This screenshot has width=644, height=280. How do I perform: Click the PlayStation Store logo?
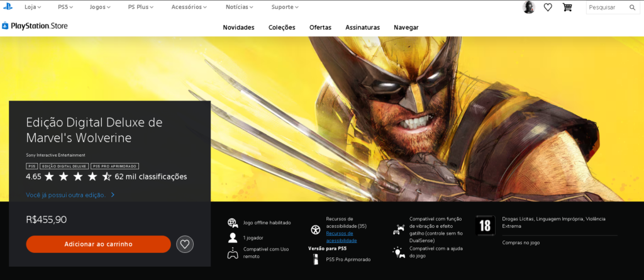click(x=35, y=26)
